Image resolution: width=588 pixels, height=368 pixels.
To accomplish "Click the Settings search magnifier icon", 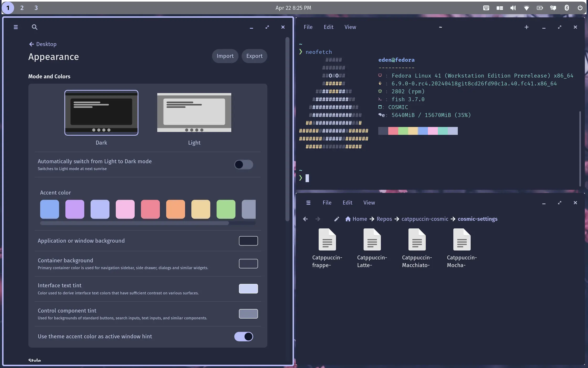I will tap(34, 27).
